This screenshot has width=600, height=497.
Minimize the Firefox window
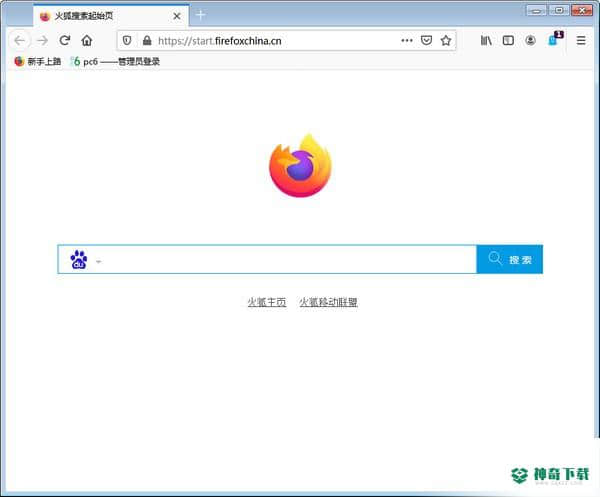pyautogui.click(x=536, y=10)
